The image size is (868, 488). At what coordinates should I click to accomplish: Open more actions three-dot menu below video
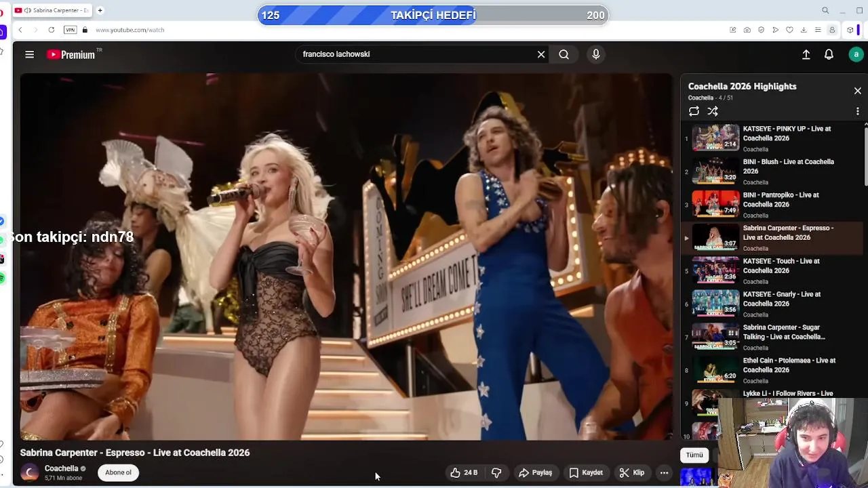coord(664,472)
